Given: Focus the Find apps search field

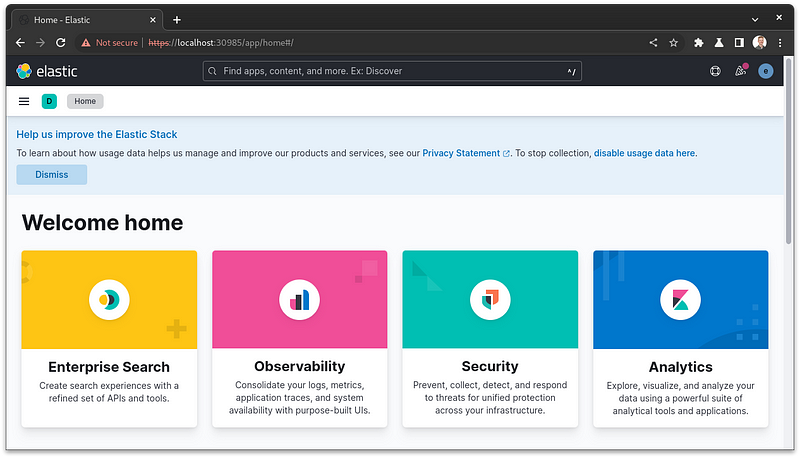Looking at the screenshot, I should click(x=392, y=71).
